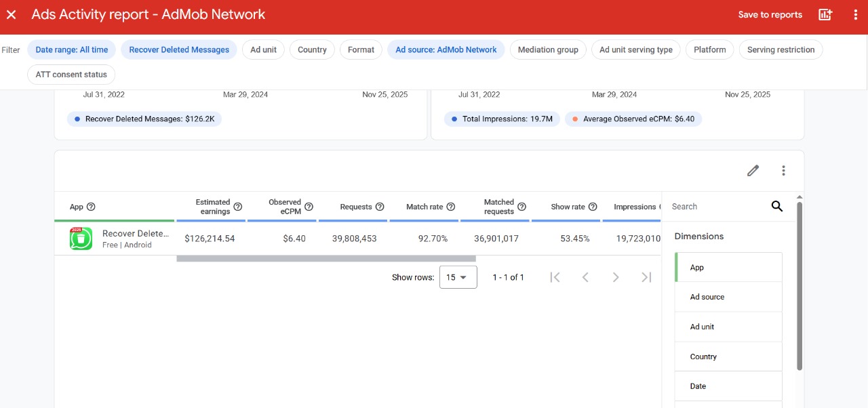Sort by the Matched requests column header
This screenshot has width=868, height=408.
pos(499,207)
